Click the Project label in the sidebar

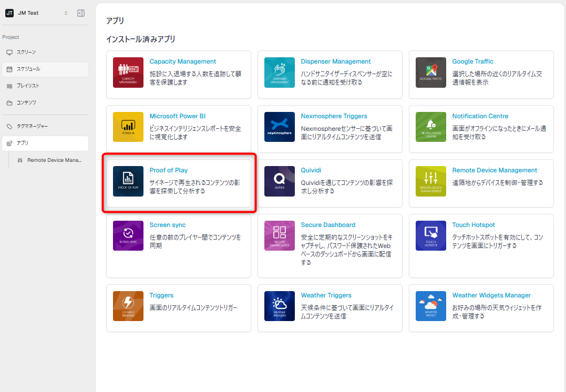pos(11,37)
